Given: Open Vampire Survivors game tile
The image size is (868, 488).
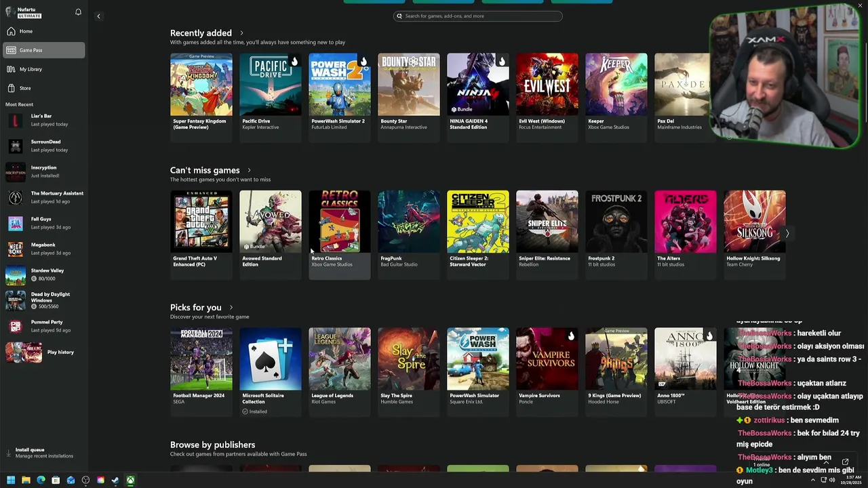Looking at the screenshot, I should tap(547, 372).
